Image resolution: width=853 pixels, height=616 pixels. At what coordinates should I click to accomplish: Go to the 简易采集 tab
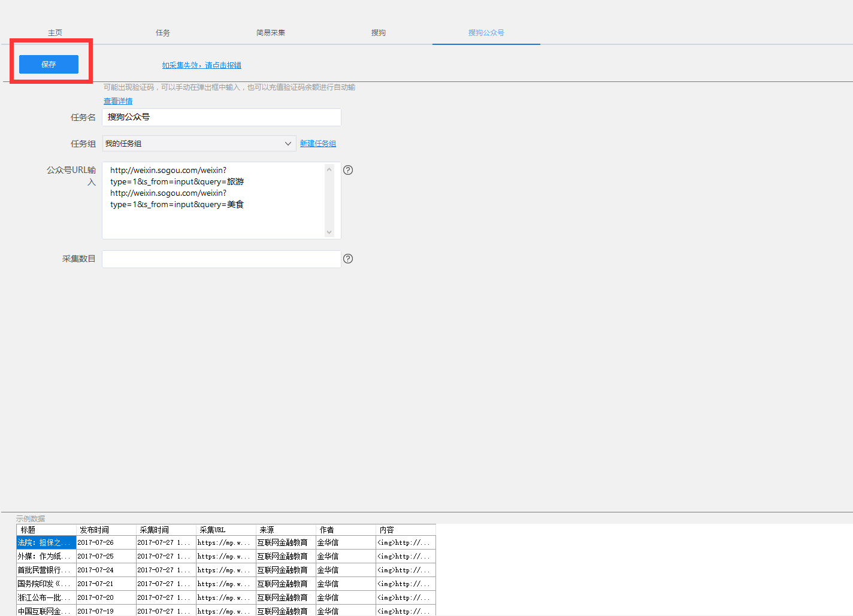[271, 33]
